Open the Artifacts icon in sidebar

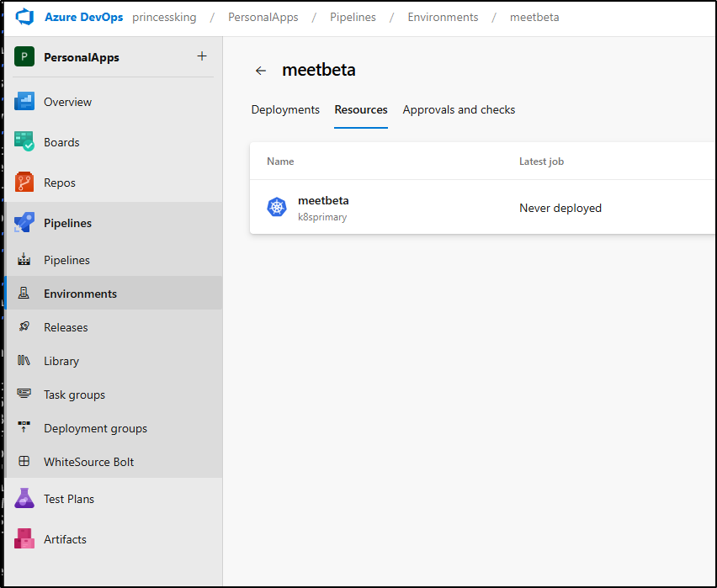click(24, 538)
